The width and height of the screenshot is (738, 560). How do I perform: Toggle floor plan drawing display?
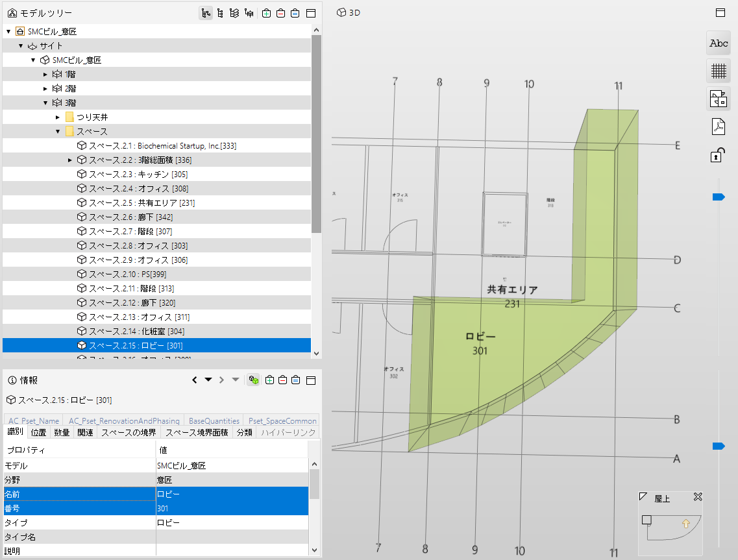tap(719, 99)
